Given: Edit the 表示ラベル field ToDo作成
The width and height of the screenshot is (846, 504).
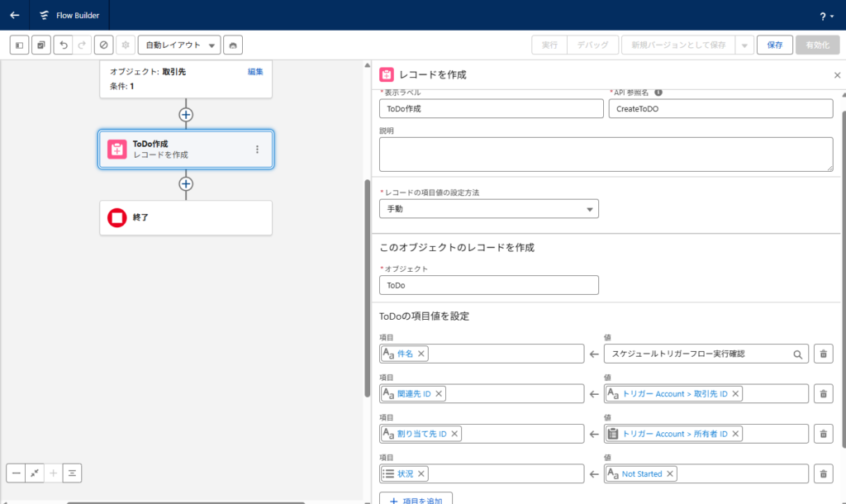Looking at the screenshot, I should [491, 108].
